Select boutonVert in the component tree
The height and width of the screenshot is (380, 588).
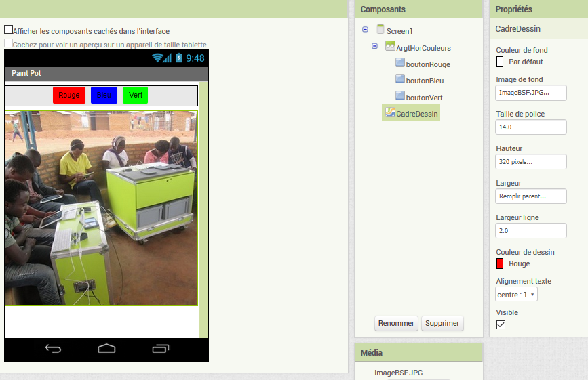(424, 98)
